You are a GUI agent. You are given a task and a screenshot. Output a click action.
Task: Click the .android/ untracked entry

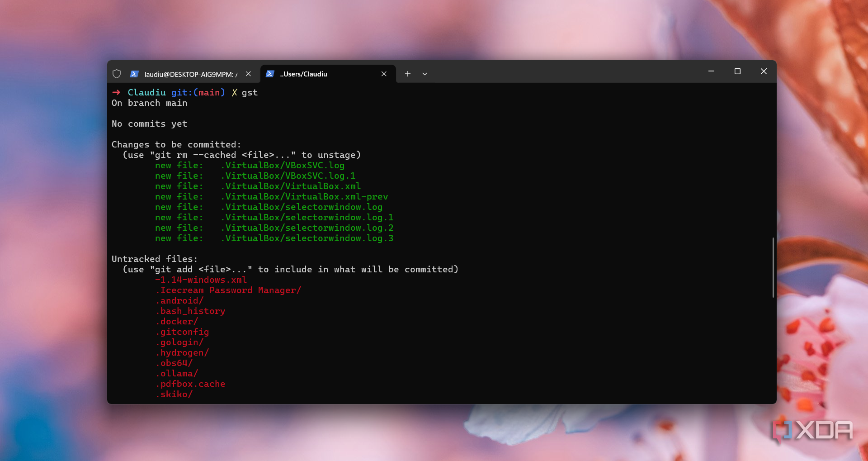point(179,301)
